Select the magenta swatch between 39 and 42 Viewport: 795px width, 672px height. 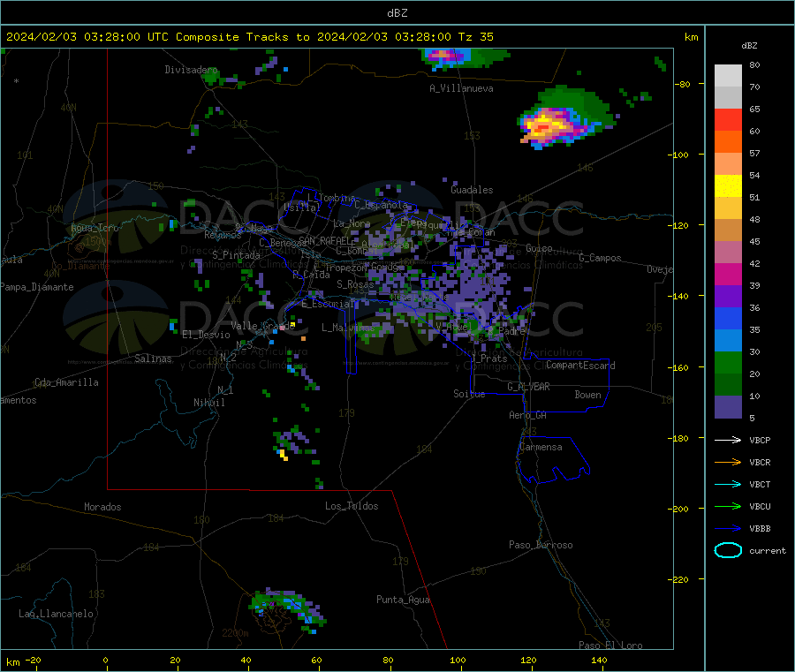pos(728,274)
